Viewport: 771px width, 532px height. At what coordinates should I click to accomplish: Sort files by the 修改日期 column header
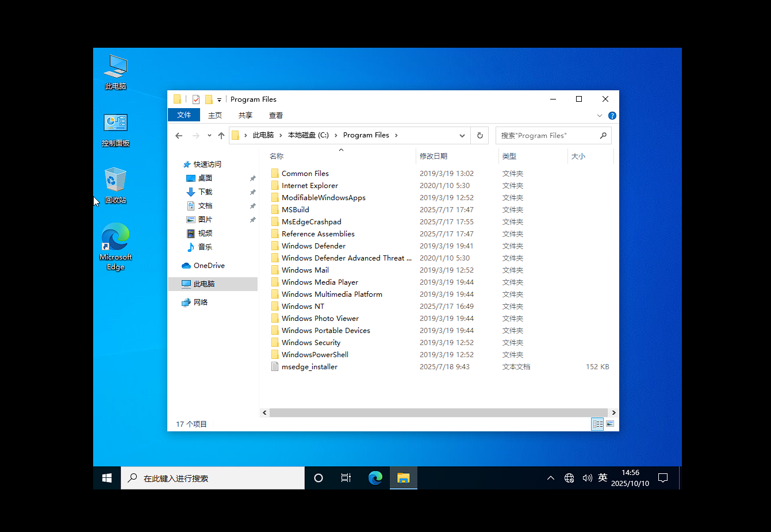(434, 156)
